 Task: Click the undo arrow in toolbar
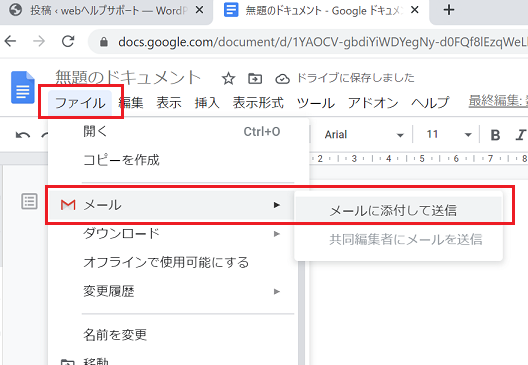[23, 135]
